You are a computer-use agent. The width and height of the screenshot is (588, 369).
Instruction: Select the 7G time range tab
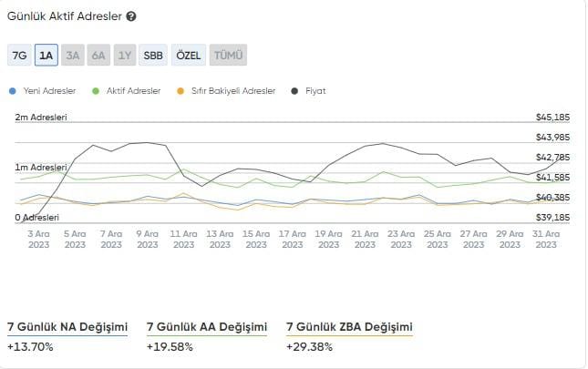point(18,56)
